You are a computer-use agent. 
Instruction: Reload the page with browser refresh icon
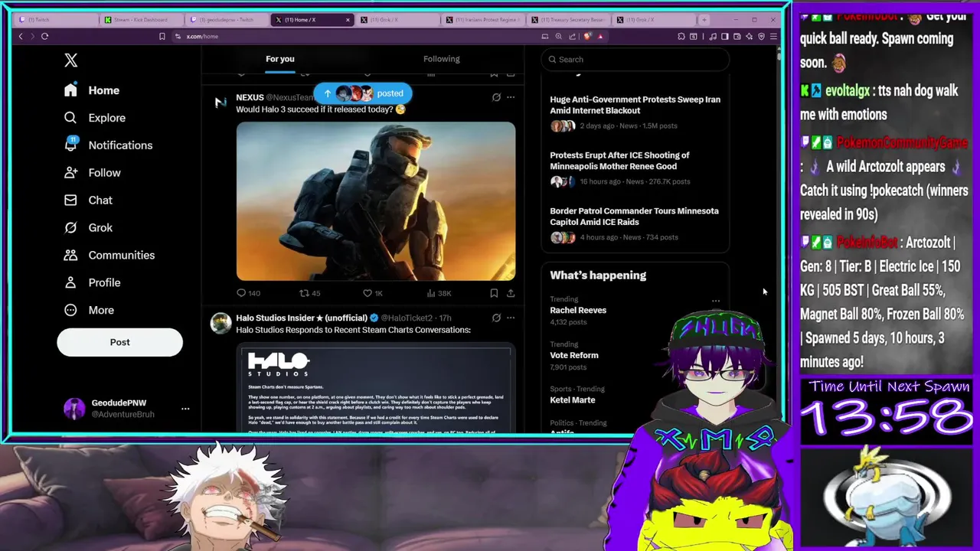(45, 36)
